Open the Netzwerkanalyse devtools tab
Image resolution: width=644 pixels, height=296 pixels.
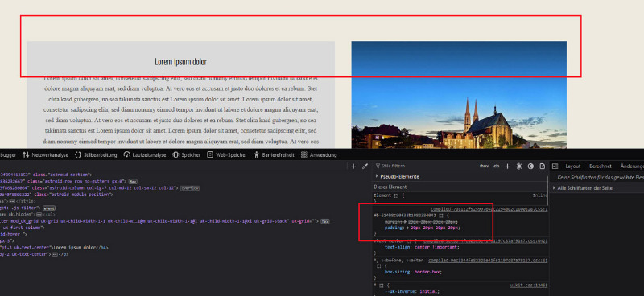(x=45, y=154)
